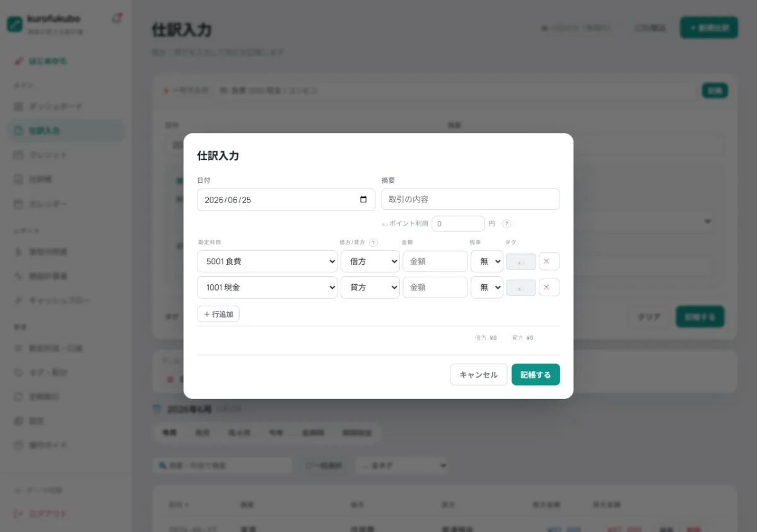Viewport: 757px width, 532px height.
Task: Click the help icon beside 借方/貸方 header
Action: (x=373, y=242)
